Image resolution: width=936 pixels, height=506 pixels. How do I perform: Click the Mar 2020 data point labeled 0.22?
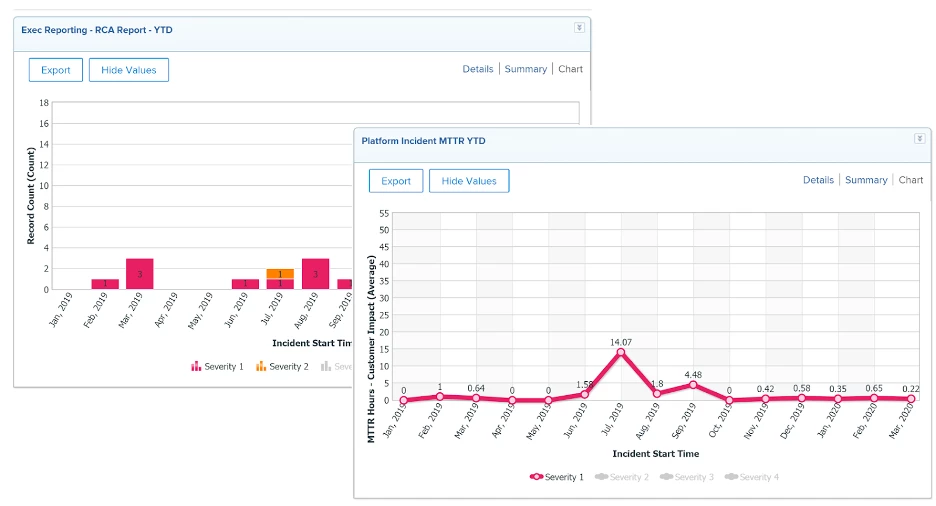pos(911,399)
